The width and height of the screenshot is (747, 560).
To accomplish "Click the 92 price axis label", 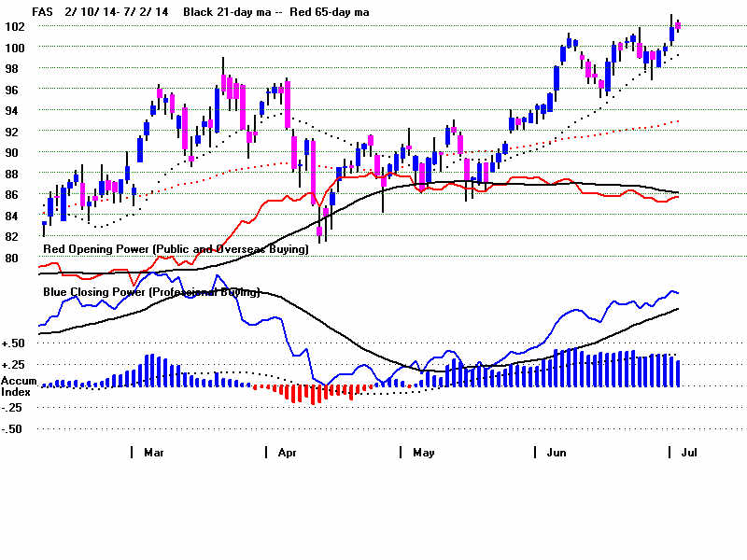I will 11,132.
